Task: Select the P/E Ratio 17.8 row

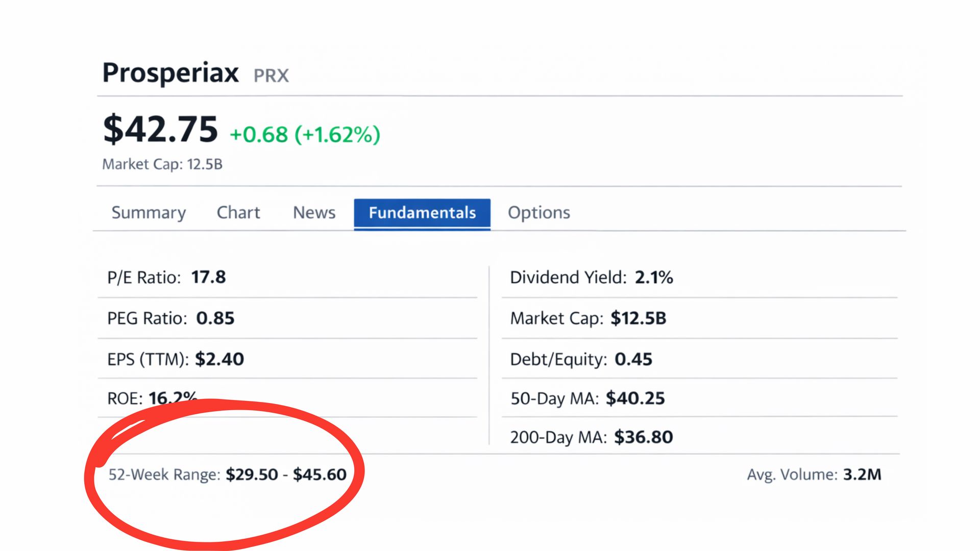Action: tap(166, 278)
